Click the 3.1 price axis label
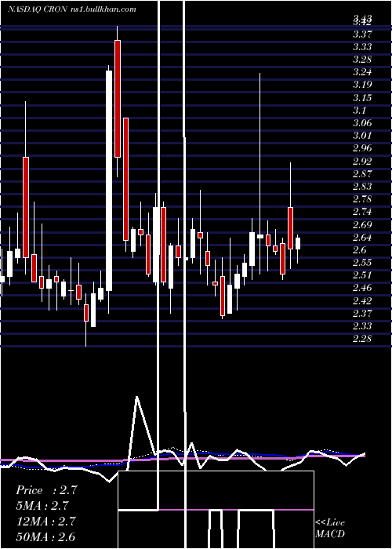 tap(359, 111)
